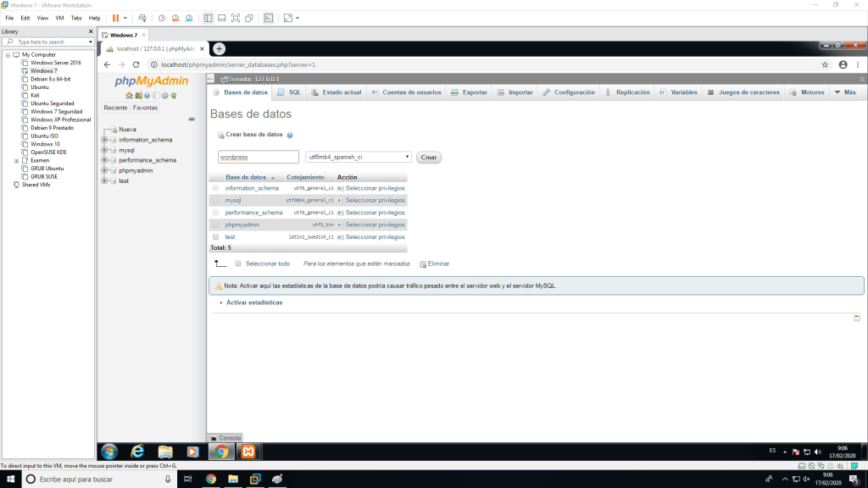The image size is (868, 488).
Task: Expand the mysql database tree node
Action: (105, 150)
